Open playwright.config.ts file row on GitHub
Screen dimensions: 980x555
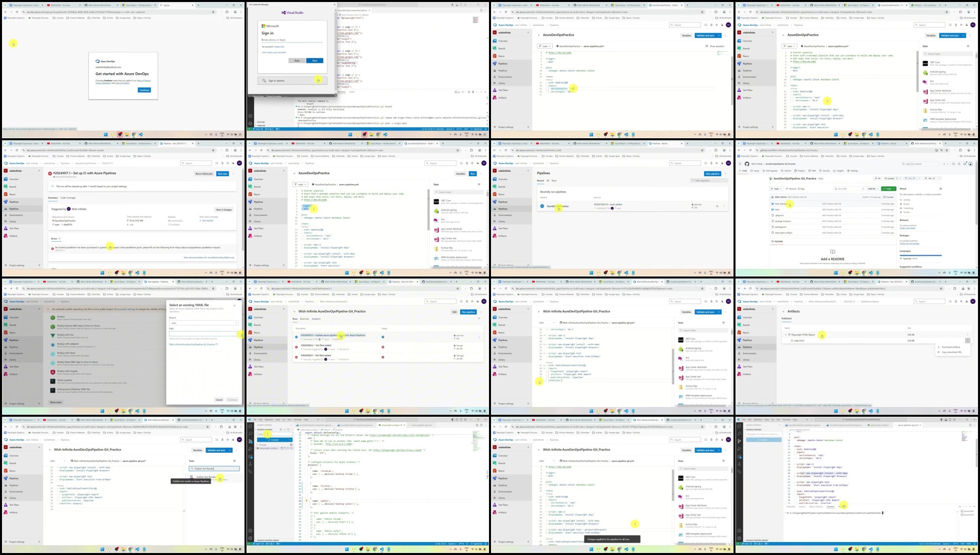pos(832,233)
